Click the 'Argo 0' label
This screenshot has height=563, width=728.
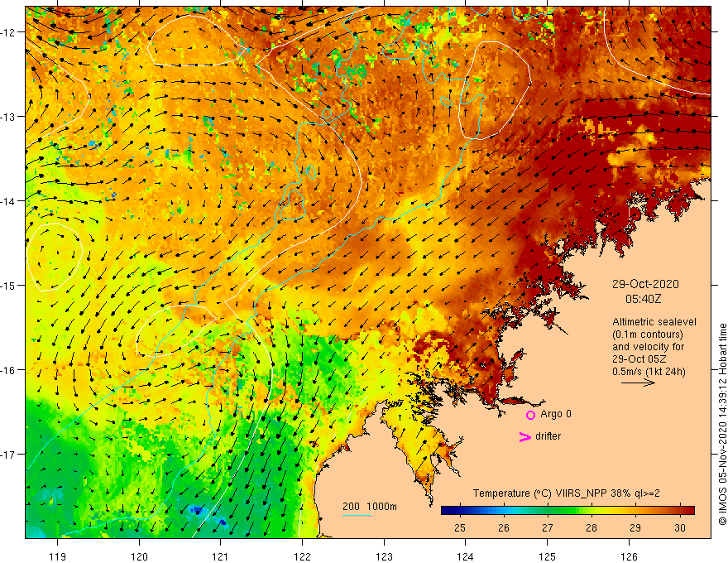pyautogui.click(x=556, y=414)
